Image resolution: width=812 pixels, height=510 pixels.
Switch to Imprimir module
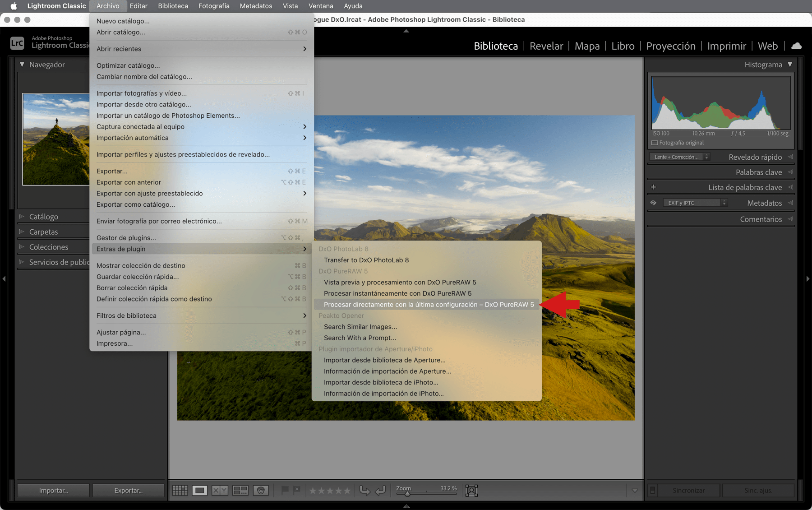(726, 46)
